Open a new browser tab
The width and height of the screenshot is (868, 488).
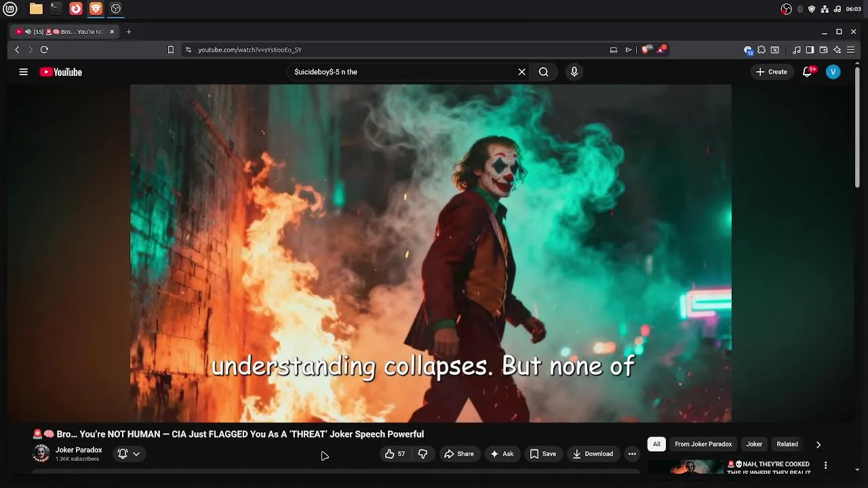pyautogui.click(x=129, y=32)
